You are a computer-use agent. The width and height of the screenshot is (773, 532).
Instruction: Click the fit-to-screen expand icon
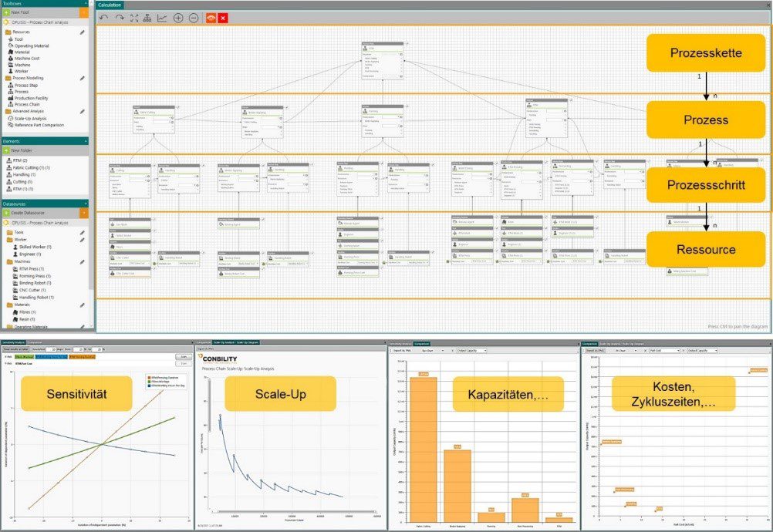pyautogui.click(x=133, y=17)
